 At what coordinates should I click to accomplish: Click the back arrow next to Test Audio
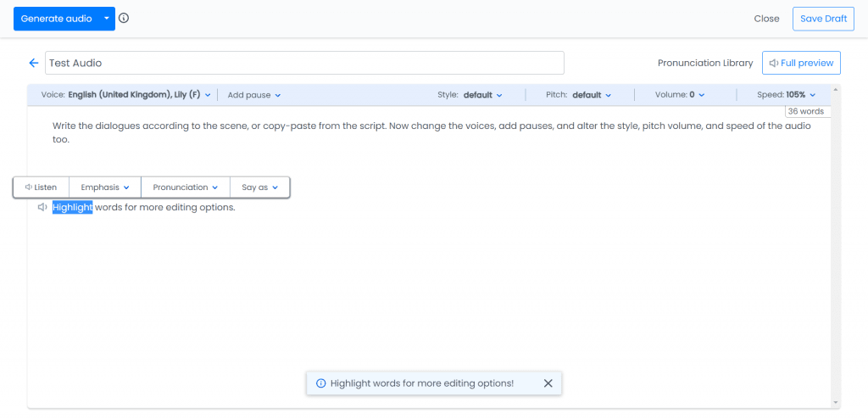(34, 63)
